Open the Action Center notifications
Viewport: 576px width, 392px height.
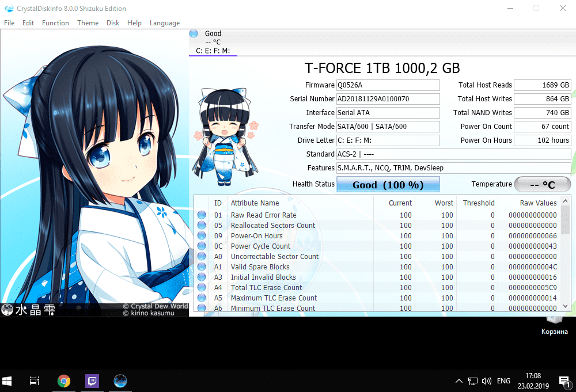click(x=565, y=382)
